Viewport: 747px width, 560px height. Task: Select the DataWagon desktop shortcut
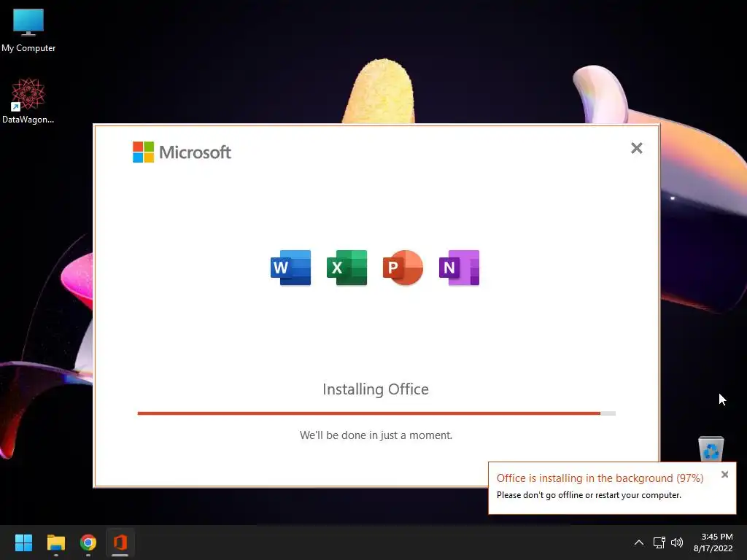pyautogui.click(x=28, y=101)
